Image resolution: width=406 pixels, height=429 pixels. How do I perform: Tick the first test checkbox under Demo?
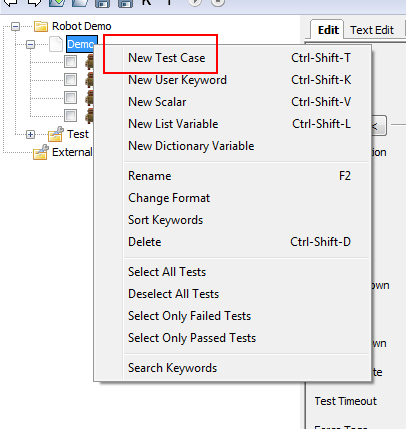coord(70,61)
